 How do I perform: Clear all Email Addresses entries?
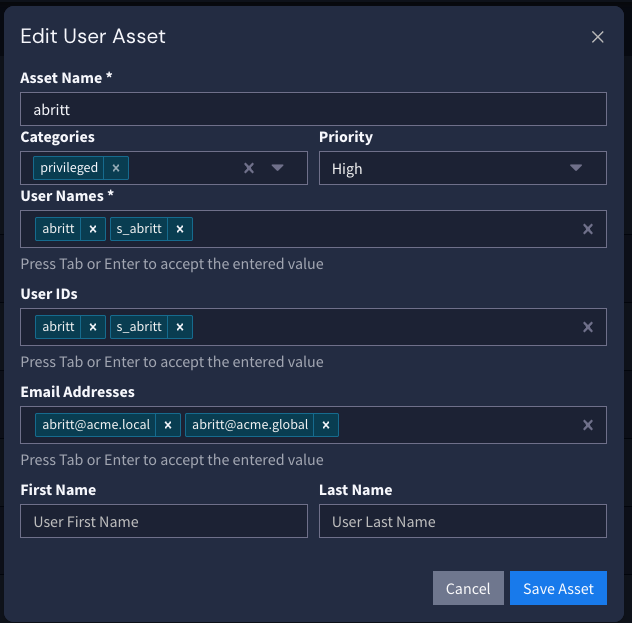[588, 425]
